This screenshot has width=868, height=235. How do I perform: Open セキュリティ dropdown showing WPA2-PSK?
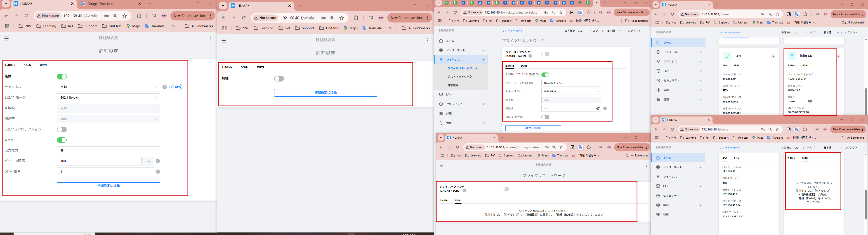click(571, 92)
